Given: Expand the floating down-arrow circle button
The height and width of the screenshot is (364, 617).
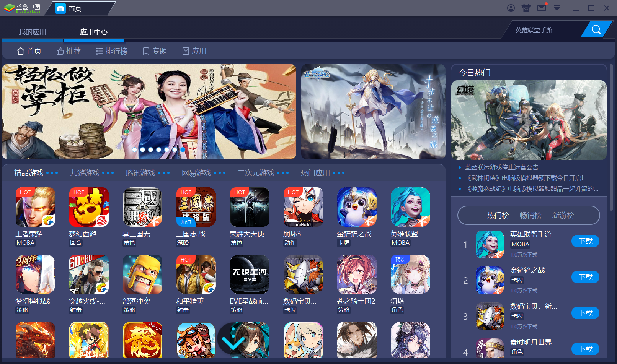Looking at the screenshot, I should coord(233,340).
